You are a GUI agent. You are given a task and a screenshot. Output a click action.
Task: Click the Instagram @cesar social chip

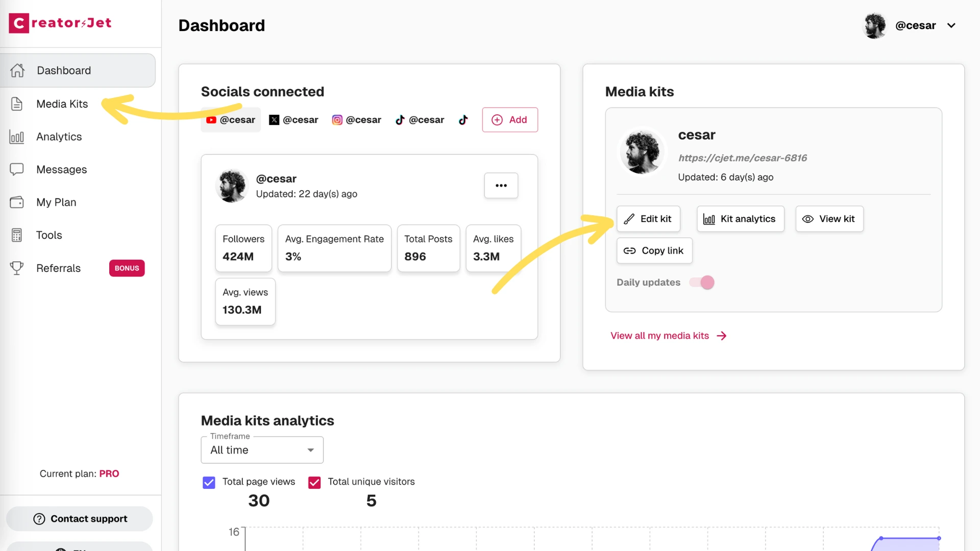(357, 119)
